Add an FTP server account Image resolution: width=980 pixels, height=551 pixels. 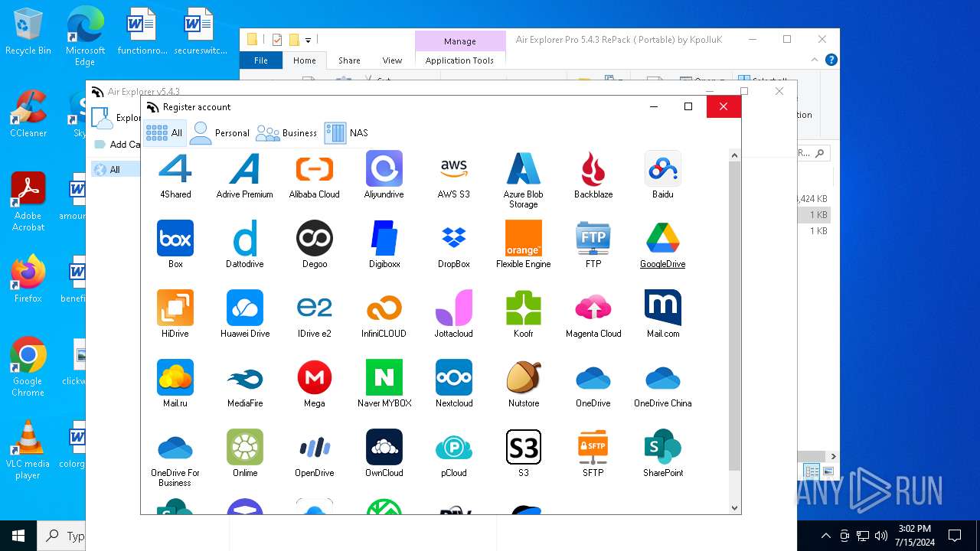click(x=593, y=245)
